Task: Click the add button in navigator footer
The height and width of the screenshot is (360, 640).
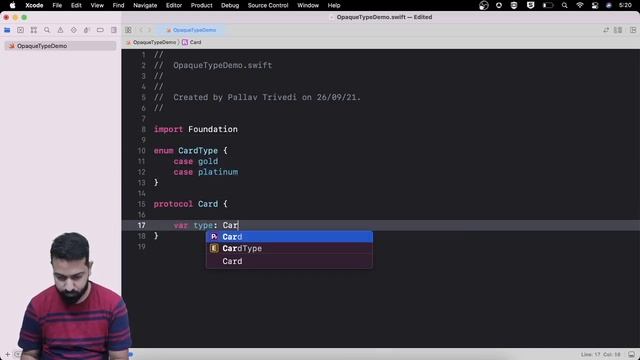Action: [x=7, y=354]
